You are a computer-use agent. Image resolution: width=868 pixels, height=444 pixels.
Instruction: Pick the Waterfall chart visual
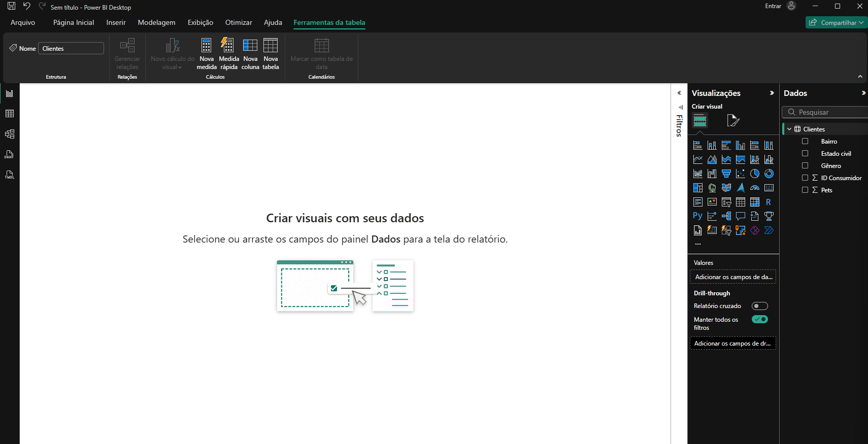(x=712, y=174)
